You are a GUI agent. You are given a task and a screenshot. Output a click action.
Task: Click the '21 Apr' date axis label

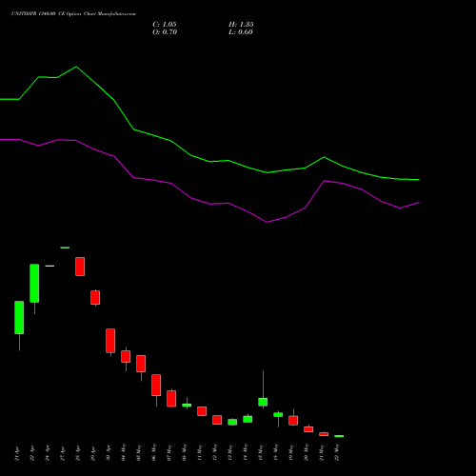pos(17,453)
